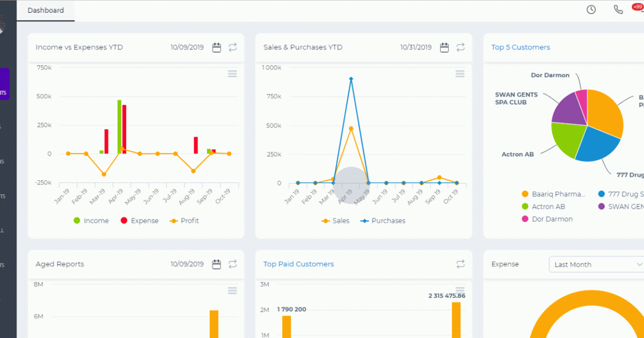Toggle Actron AB legend entry
Screen dimensions: 644x338
pyautogui.click(x=544, y=207)
